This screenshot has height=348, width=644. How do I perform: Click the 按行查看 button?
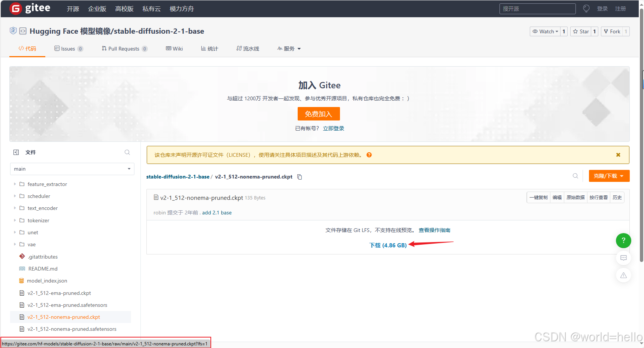pyautogui.click(x=598, y=197)
